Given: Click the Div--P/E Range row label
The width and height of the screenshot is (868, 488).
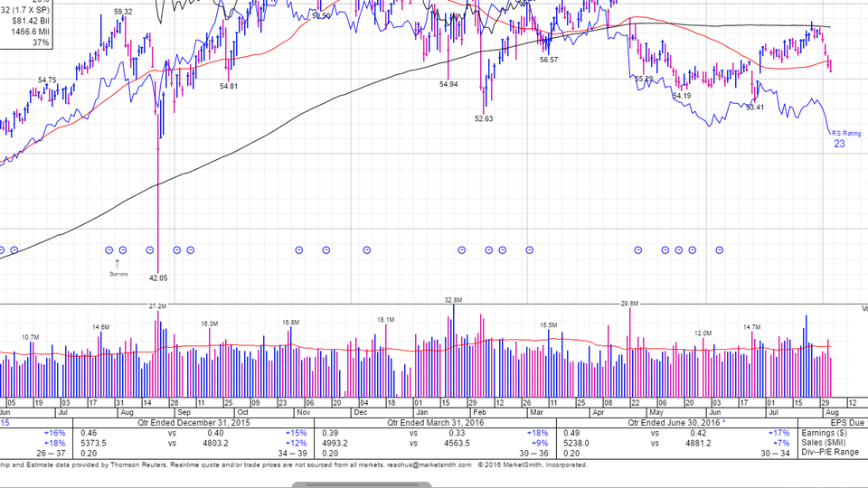Looking at the screenshot, I should (830, 452).
